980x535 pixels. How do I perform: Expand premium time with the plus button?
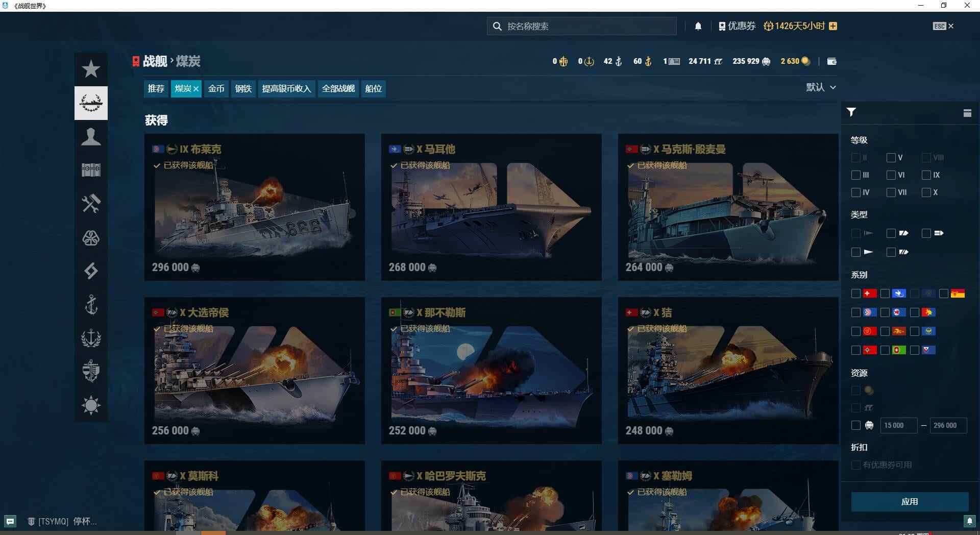[x=834, y=26]
